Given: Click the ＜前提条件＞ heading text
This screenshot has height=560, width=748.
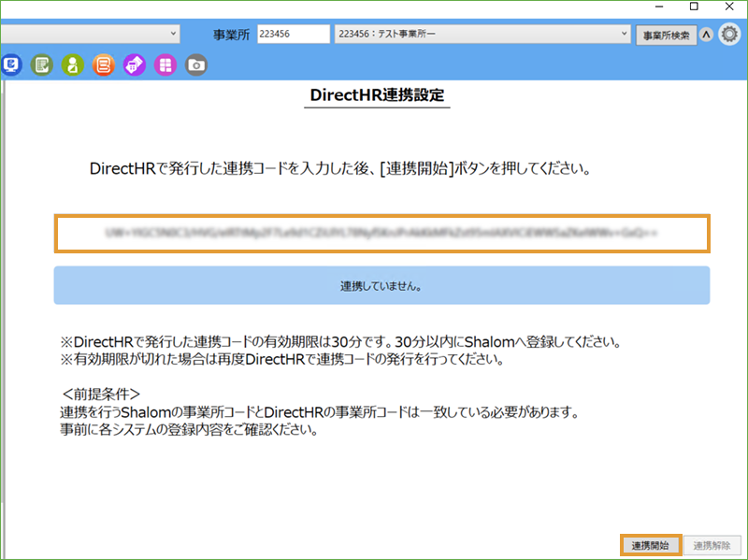Looking at the screenshot, I should pyautogui.click(x=101, y=394).
